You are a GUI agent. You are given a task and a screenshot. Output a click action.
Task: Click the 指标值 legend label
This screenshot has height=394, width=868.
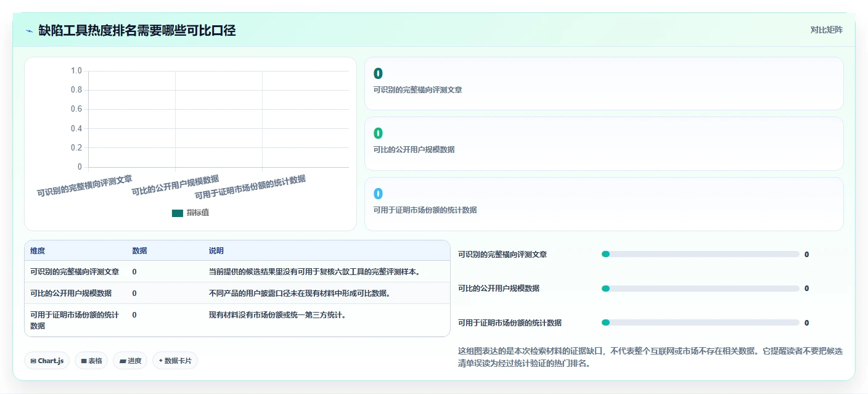coord(198,213)
